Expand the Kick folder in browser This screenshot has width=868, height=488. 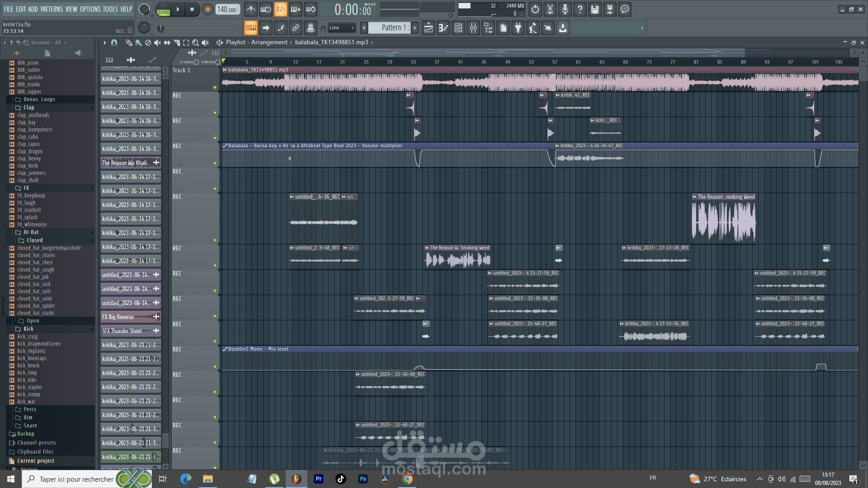pyautogui.click(x=28, y=329)
